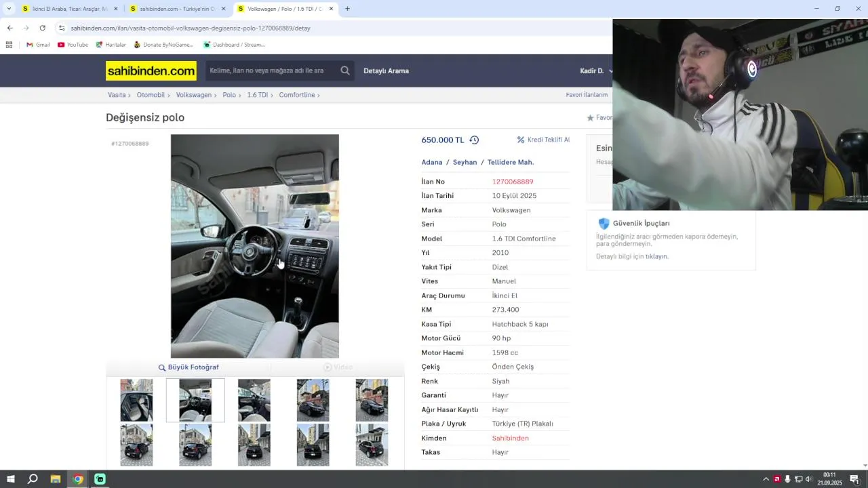Switch to sahibinden.com Türkiye'nin tab
The image size is (868, 488).
(x=178, y=9)
